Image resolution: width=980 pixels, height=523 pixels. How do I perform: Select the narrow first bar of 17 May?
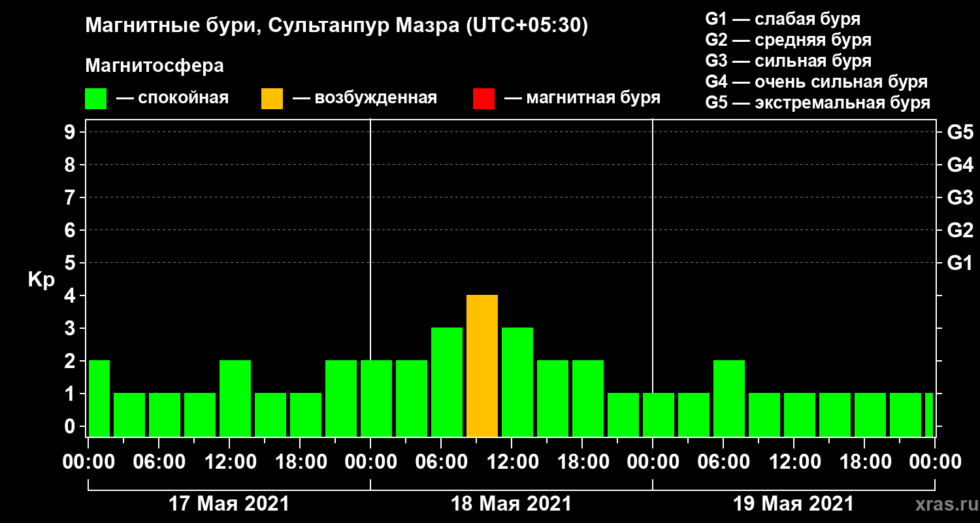(x=99, y=398)
